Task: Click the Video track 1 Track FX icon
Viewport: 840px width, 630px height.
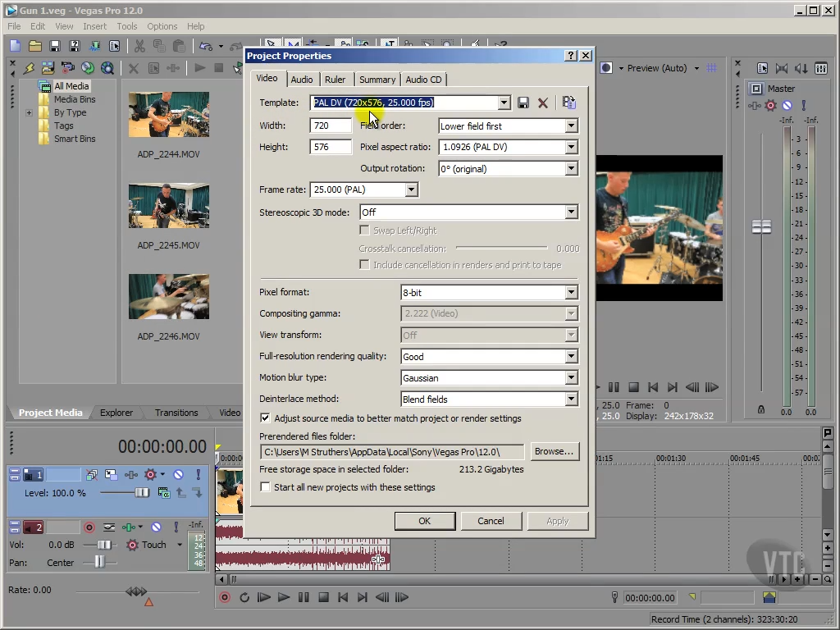Action: (x=131, y=475)
